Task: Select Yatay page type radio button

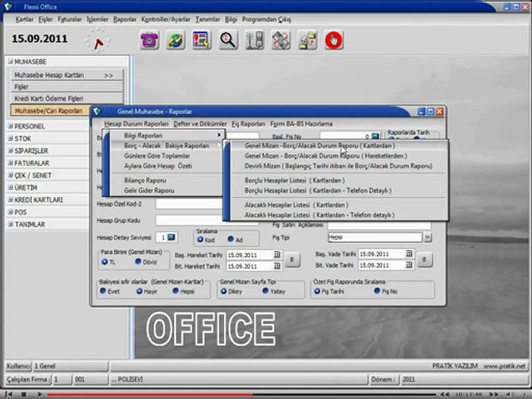Action: pyautogui.click(x=265, y=290)
